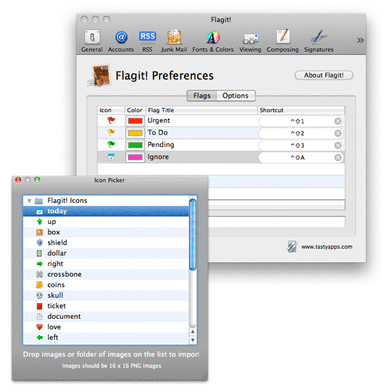Screen dimensions: 386x392
Task: Clear the shortcut for To Do flag
Action: point(338,133)
